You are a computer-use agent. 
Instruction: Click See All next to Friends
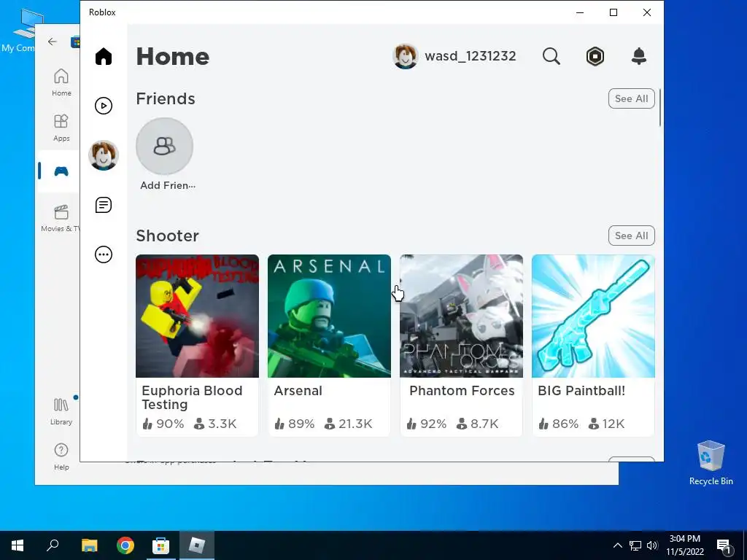pyautogui.click(x=631, y=98)
